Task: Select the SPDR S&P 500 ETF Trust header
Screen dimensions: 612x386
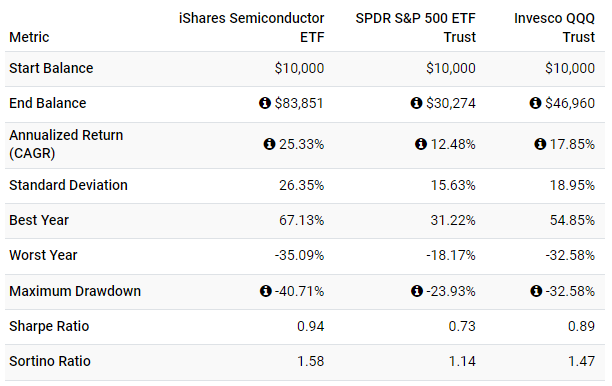Action: [x=415, y=28]
